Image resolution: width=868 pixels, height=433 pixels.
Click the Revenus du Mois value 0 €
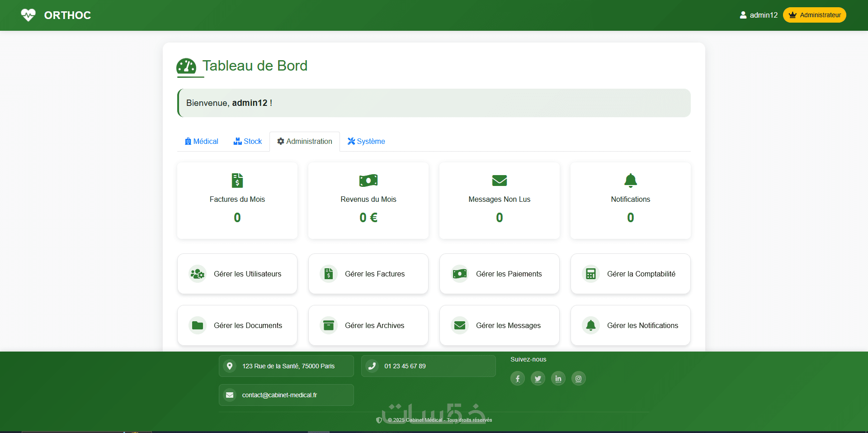[368, 218]
